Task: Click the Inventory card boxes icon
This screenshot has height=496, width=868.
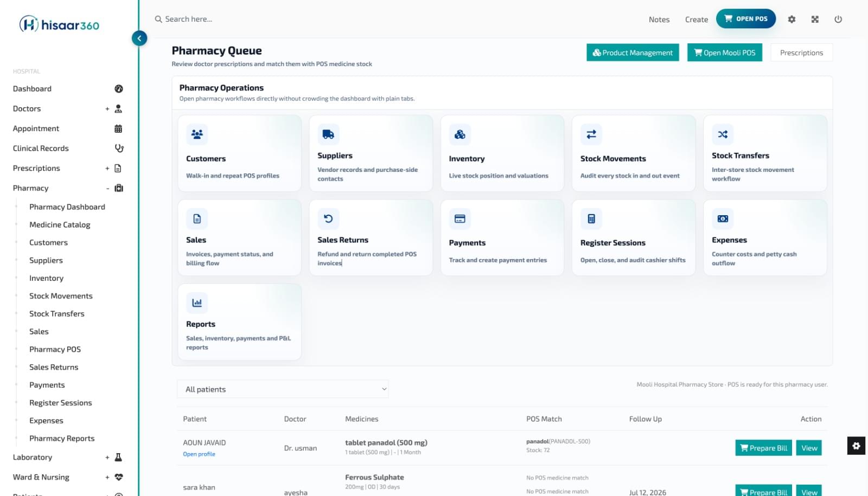Action: click(459, 134)
